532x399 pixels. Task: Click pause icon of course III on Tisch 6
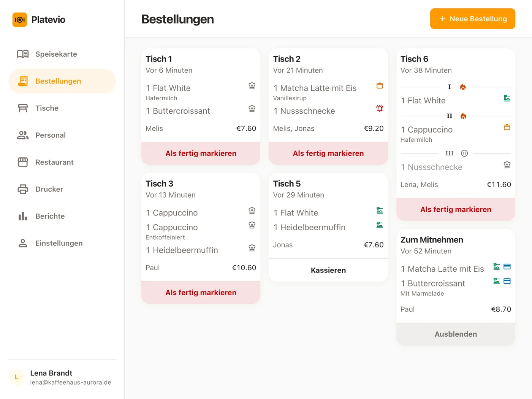click(x=464, y=153)
